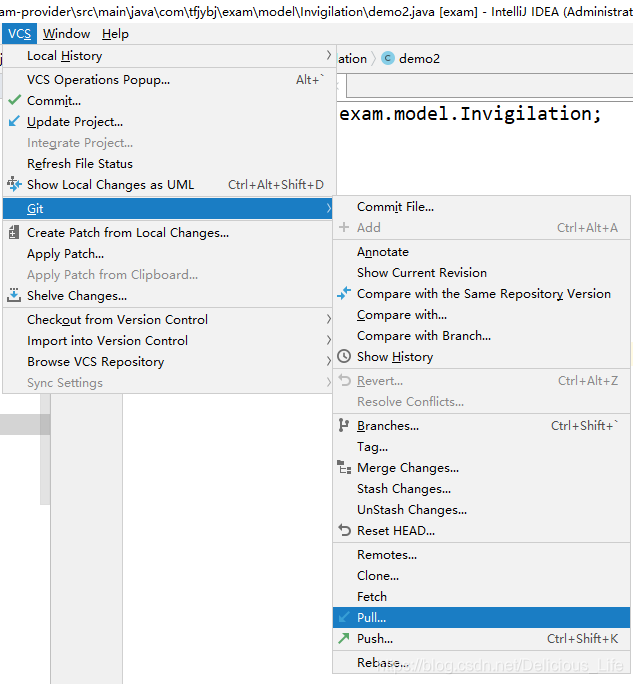Expand Checkout from Version Control submenu arrow

point(328,319)
